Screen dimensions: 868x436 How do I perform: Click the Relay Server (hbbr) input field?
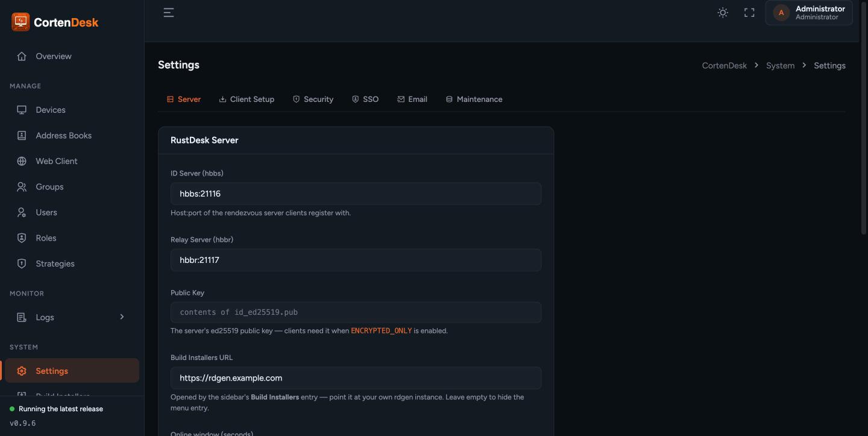[356, 260]
